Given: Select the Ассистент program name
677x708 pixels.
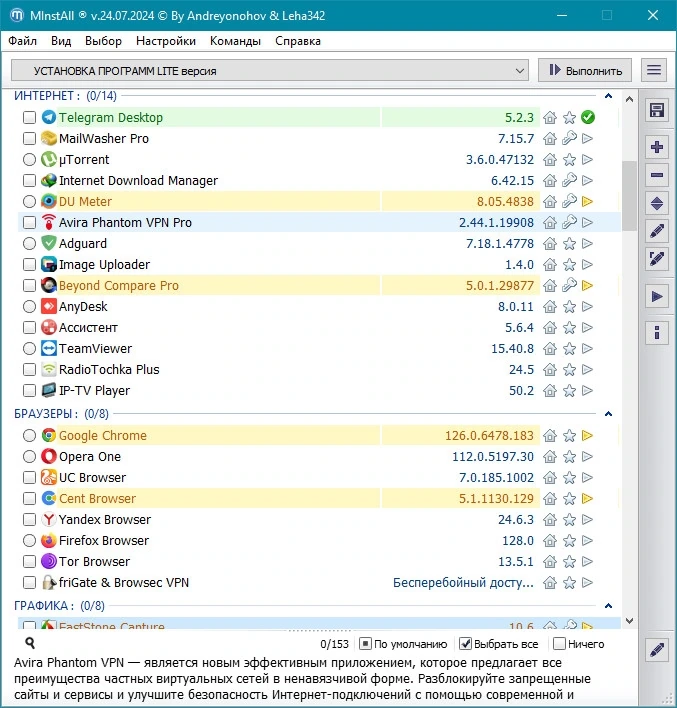Looking at the screenshot, I should click(x=88, y=327).
